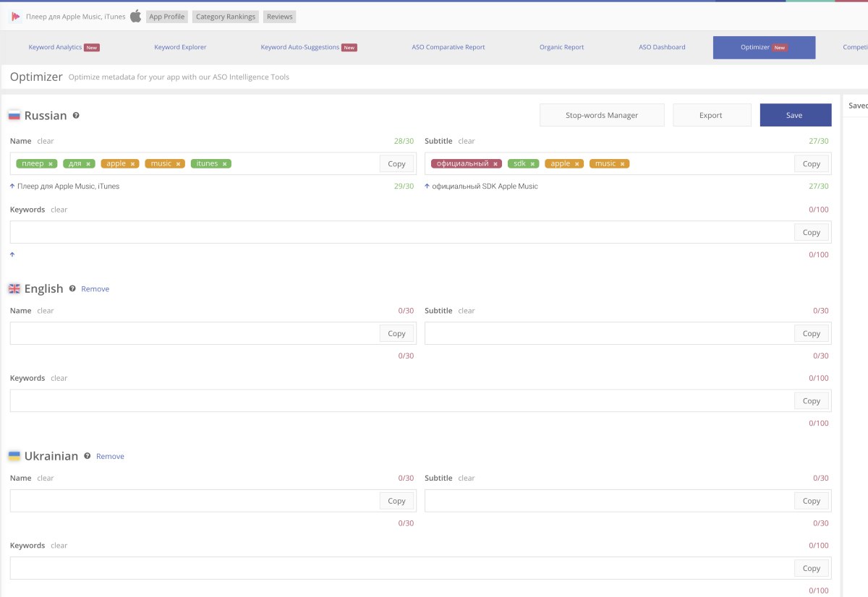The width and height of the screenshot is (868, 597).
Task: Clear the Russian Keywords field
Action: click(x=59, y=210)
